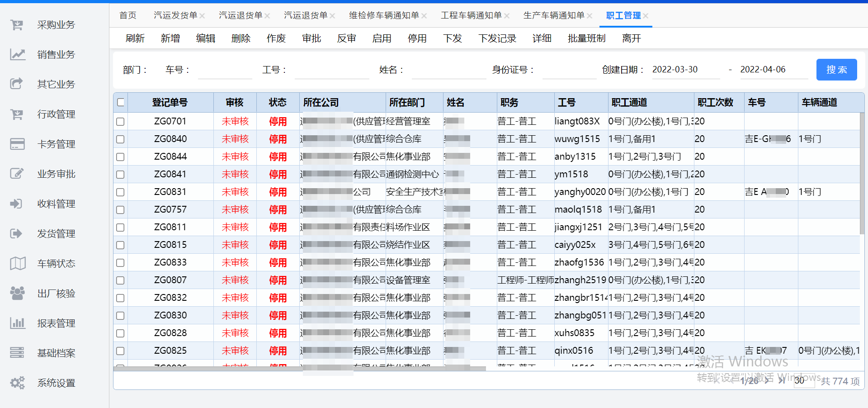Open the end date picker 2022-04-06

click(x=774, y=69)
